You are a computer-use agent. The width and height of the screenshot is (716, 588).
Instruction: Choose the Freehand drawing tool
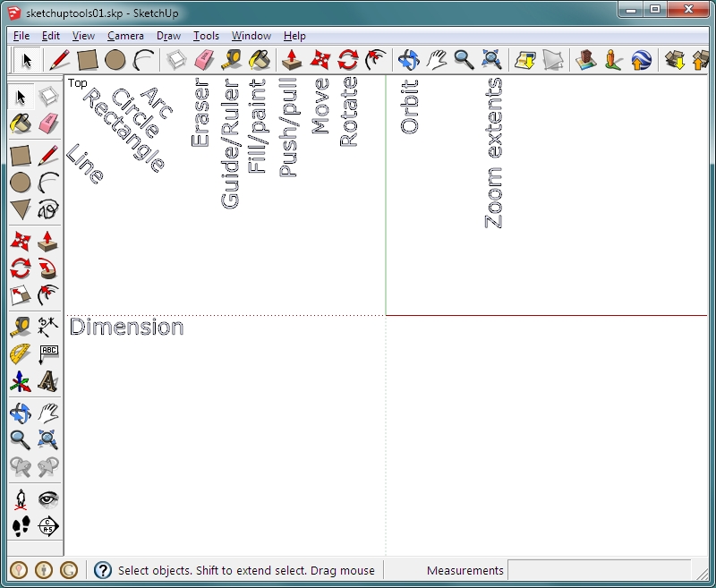48,209
